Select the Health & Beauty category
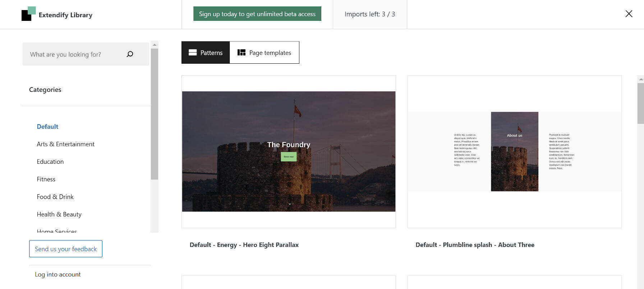 coord(59,215)
